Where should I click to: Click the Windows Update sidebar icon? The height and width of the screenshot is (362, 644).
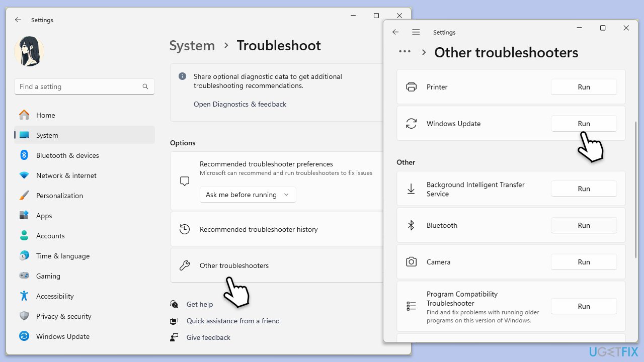24,336
